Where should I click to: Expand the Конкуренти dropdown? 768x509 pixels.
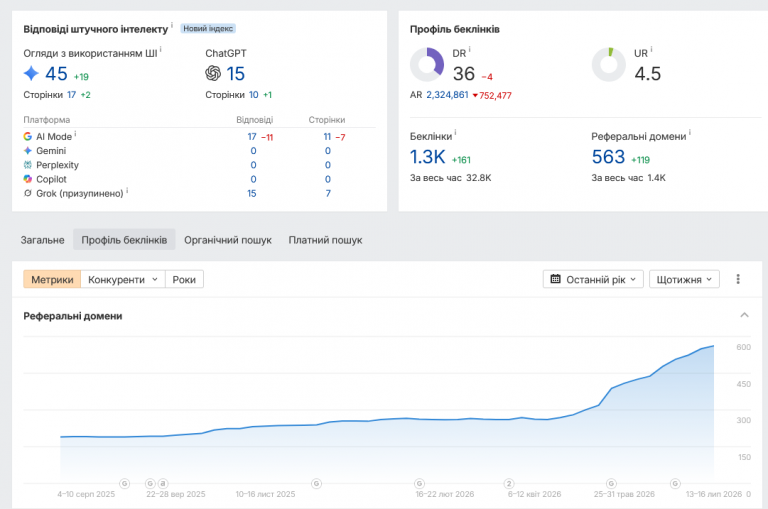click(123, 279)
